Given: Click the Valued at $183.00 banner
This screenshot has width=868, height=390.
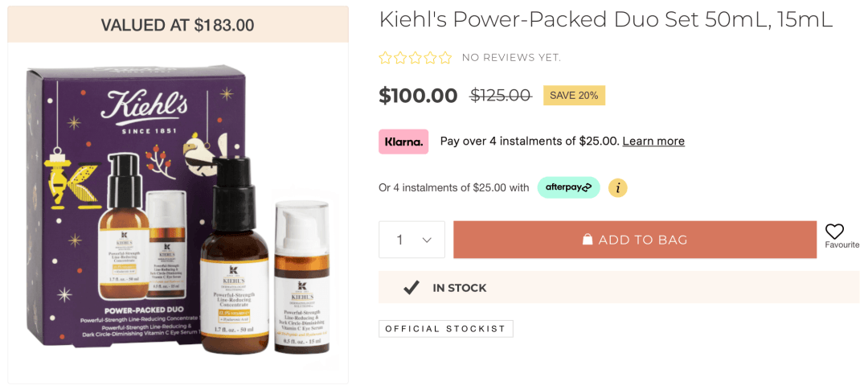Looking at the screenshot, I should point(178,25).
